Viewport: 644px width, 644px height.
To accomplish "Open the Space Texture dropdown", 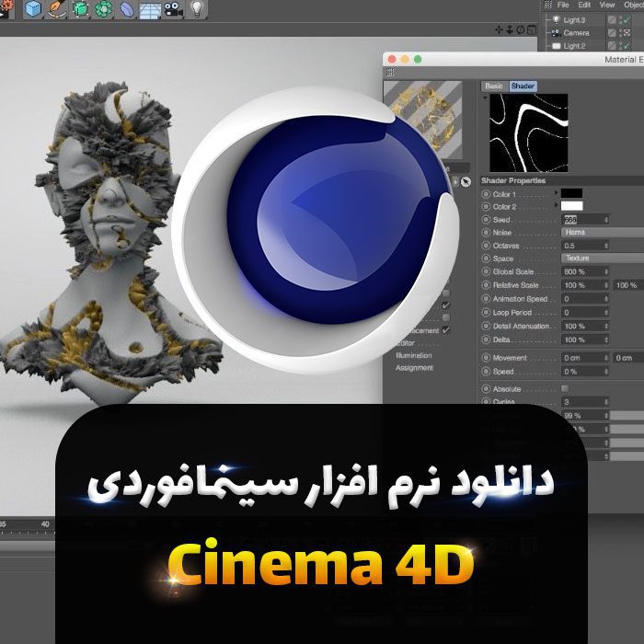I will 602,259.
